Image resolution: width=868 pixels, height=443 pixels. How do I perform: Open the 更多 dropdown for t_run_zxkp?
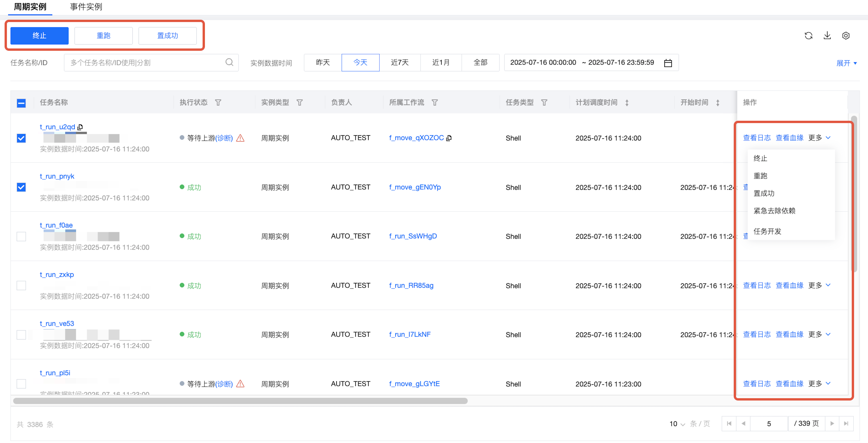820,285
